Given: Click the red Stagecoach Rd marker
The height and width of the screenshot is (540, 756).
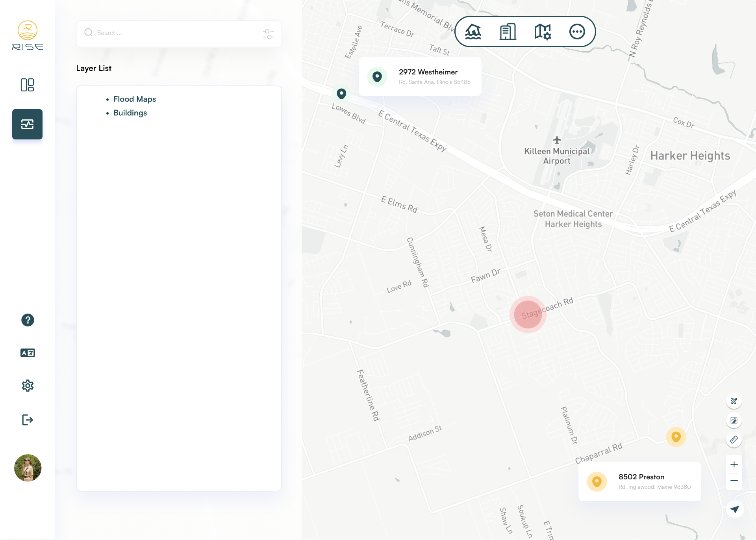Looking at the screenshot, I should click(528, 314).
